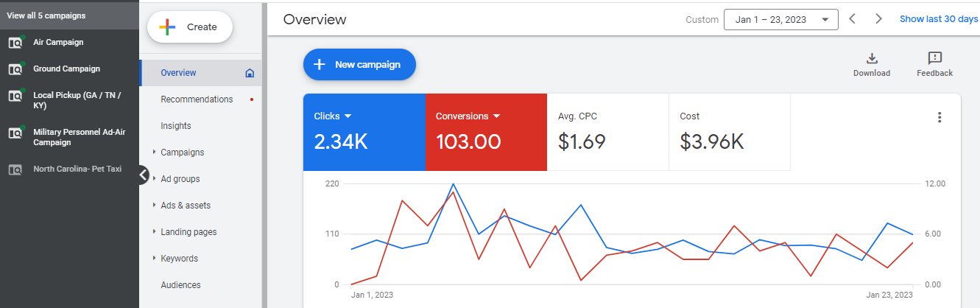
Task: Open the Conversions metric dropdown
Action: [x=496, y=116]
